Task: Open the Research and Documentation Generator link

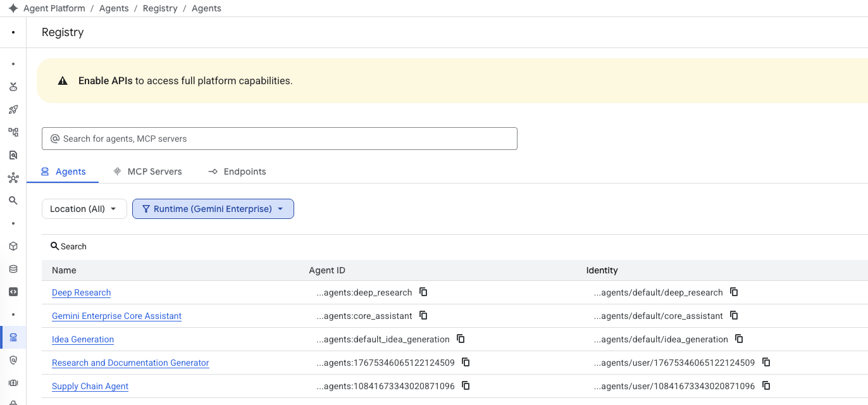Action: pyautogui.click(x=130, y=363)
